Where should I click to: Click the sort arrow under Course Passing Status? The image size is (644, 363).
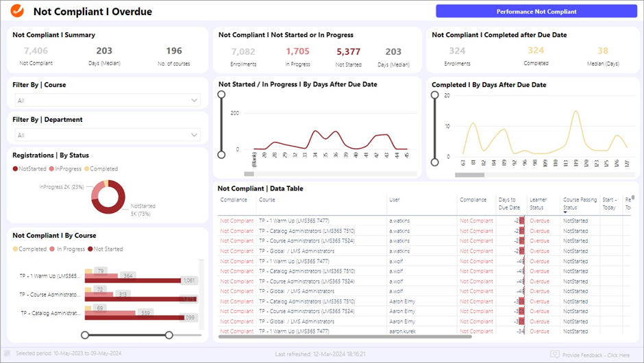pos(565,212)
